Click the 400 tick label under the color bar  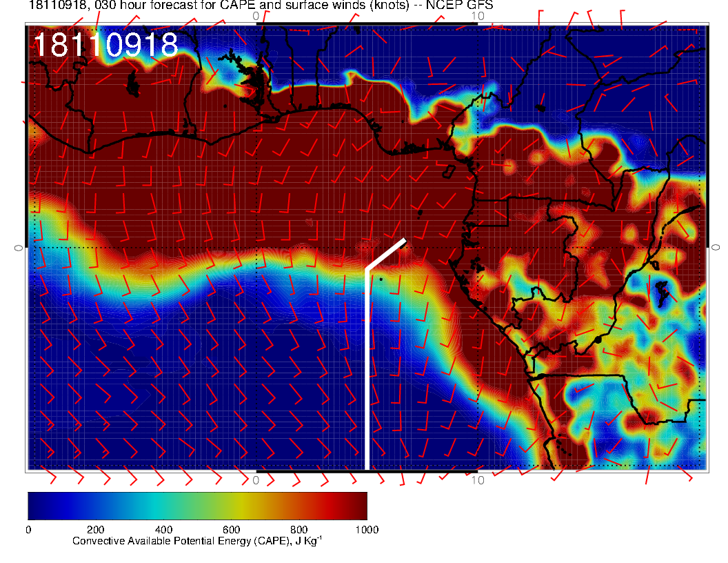click(x=163, y=530)
